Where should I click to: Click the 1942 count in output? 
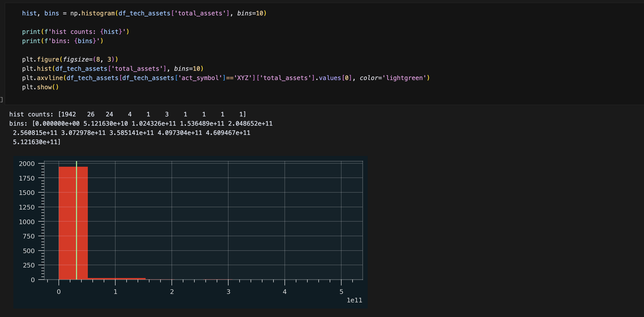click(x=69, y=114)
